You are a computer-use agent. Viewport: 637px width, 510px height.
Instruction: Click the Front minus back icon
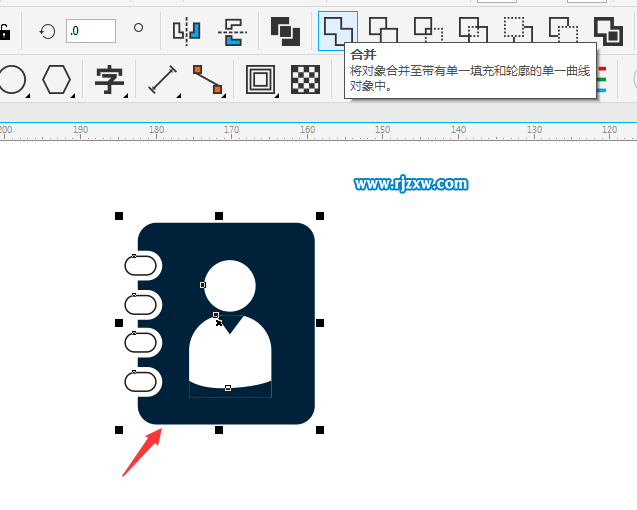pos(518,30)
